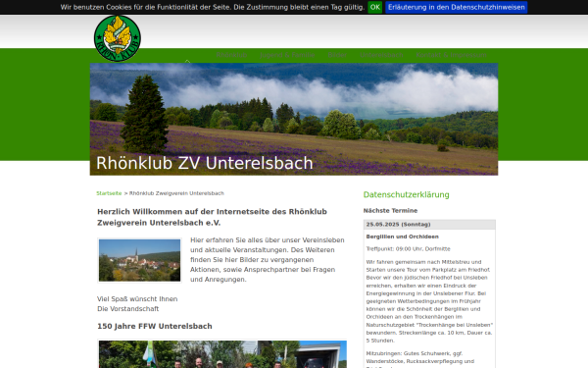Click the Rhönklub Zweigverein Unterelsbach breadcrumb text
This screenshot has width=588, height=368.
click(176, 193)
